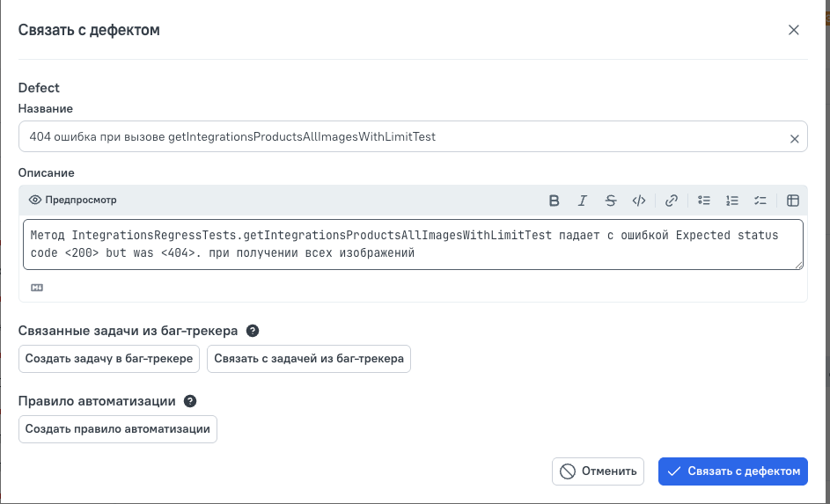Insert a bulleted list
The height and width of the screenshot is (504, 830).
pyautogui.click(x=703, y=201)
